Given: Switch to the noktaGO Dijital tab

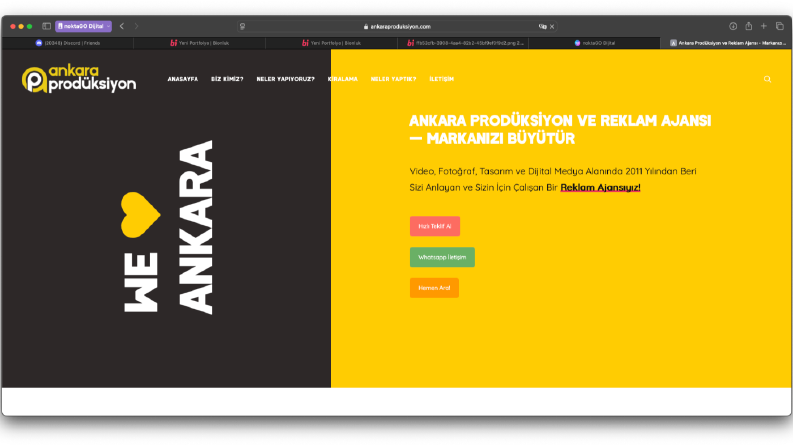Looking at the screenshot, I should point(594,43).
